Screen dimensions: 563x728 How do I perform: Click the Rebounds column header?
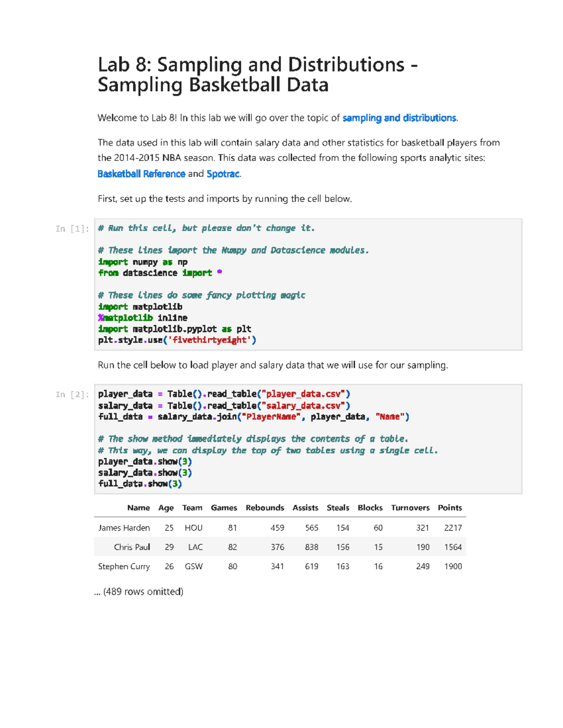pos(265,508)
